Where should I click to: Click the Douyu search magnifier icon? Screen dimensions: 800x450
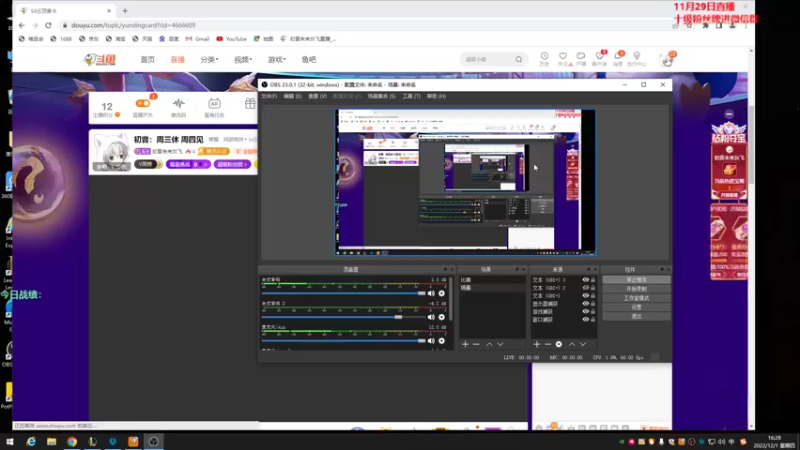pyautogui.click(x=519, y=60)
